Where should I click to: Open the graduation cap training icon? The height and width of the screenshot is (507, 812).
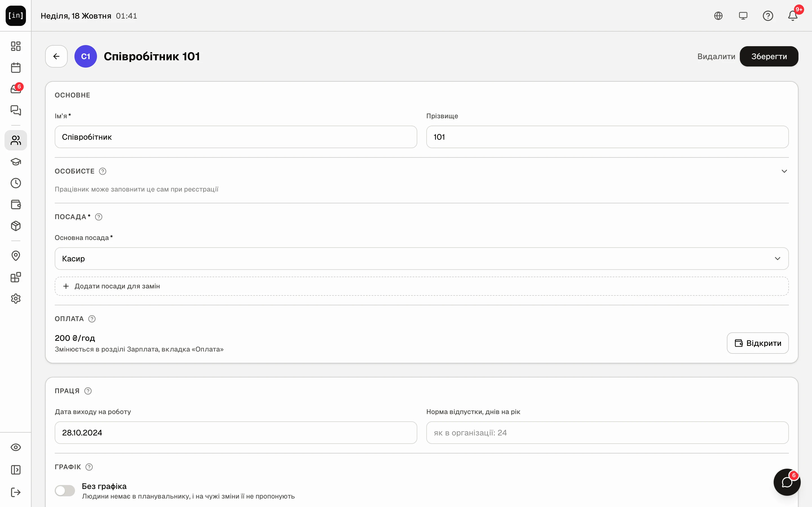16,162
